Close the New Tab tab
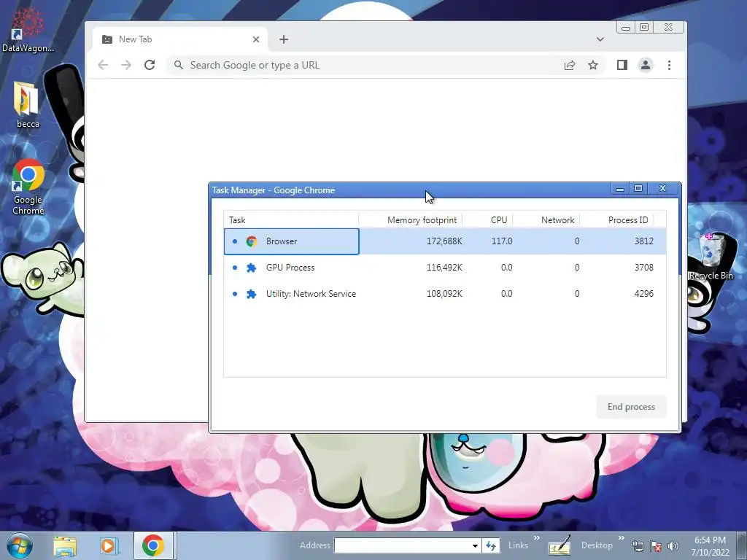 point(256,39)
